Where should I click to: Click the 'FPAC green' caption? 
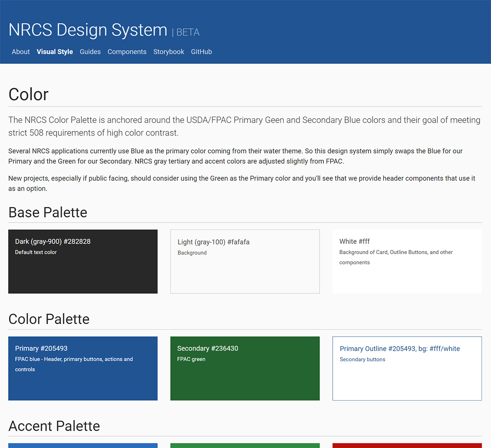[x=191, y=359]
